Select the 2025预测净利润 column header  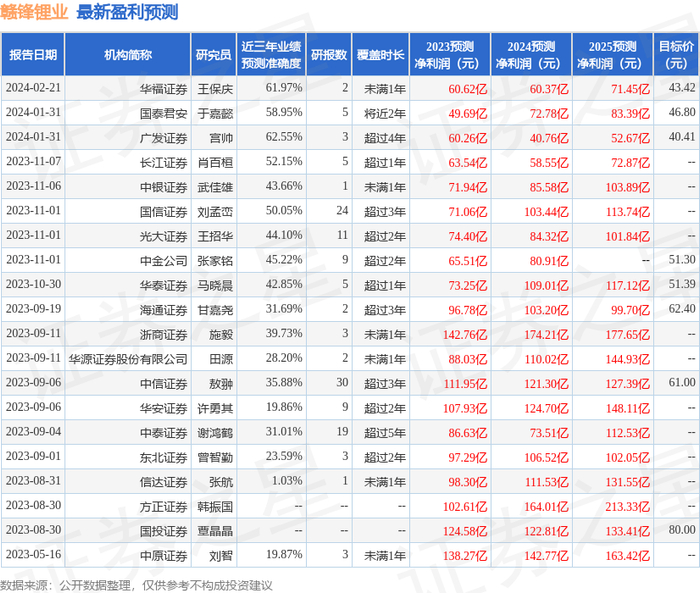click(612, 54)
